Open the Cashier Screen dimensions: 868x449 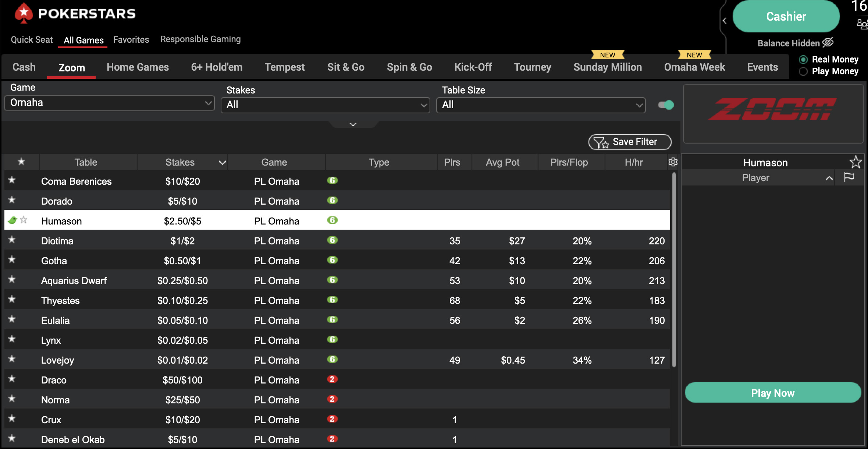[786, 16]
